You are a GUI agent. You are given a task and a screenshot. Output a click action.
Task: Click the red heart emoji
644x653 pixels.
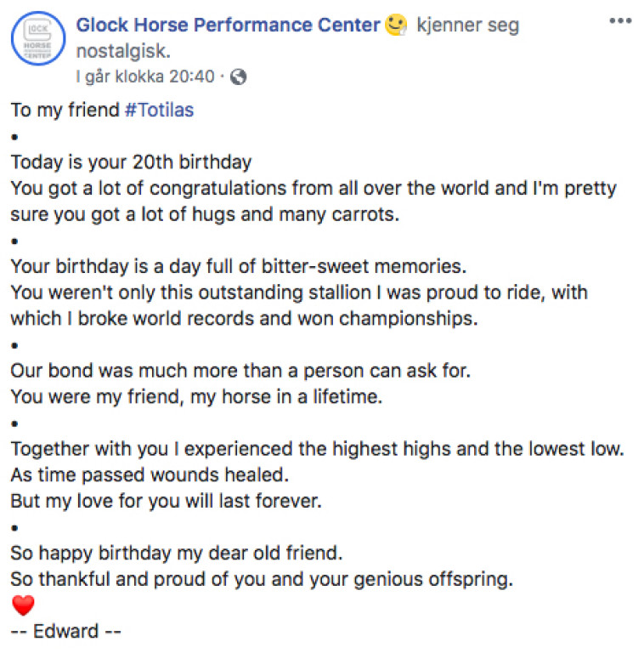pyautogui.click(x=23, y=606)
